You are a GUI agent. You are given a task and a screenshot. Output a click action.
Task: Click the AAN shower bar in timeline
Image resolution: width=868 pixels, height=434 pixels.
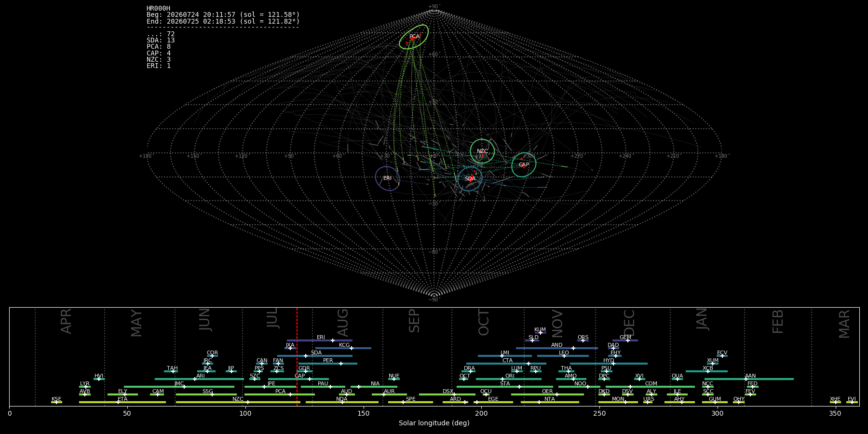tap(749, 379)
